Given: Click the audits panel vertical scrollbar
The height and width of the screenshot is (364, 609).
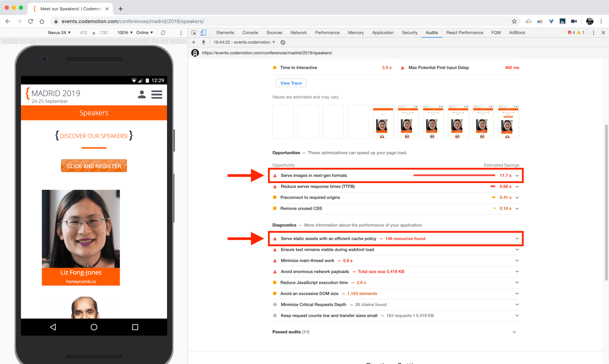Looking at the screenshot, I should point(606,202).
